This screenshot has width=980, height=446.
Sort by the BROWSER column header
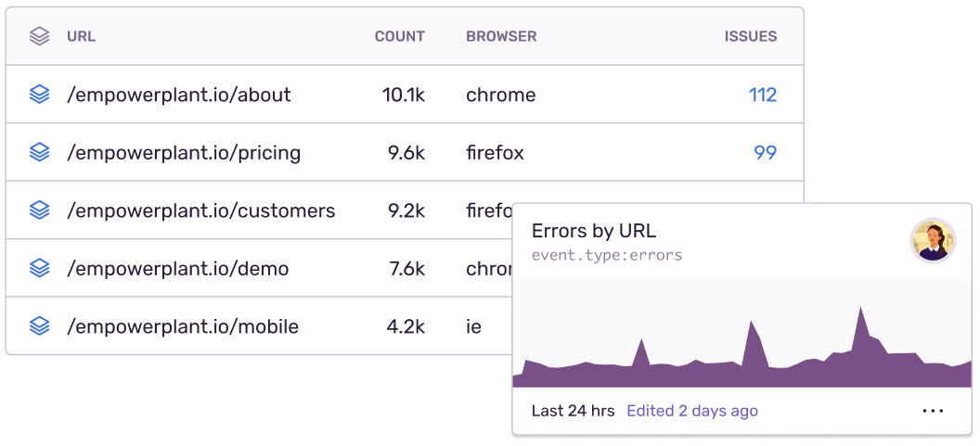click(501, 37)
